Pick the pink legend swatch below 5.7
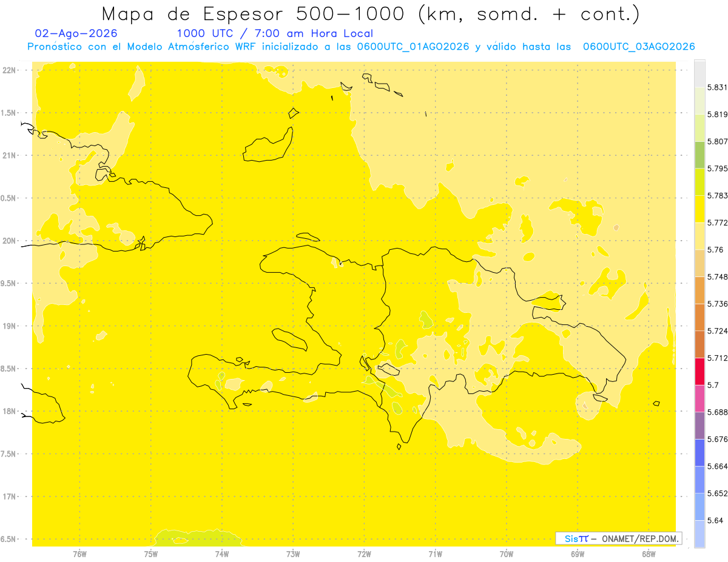728x562 pixels. [x=699, y=398]
